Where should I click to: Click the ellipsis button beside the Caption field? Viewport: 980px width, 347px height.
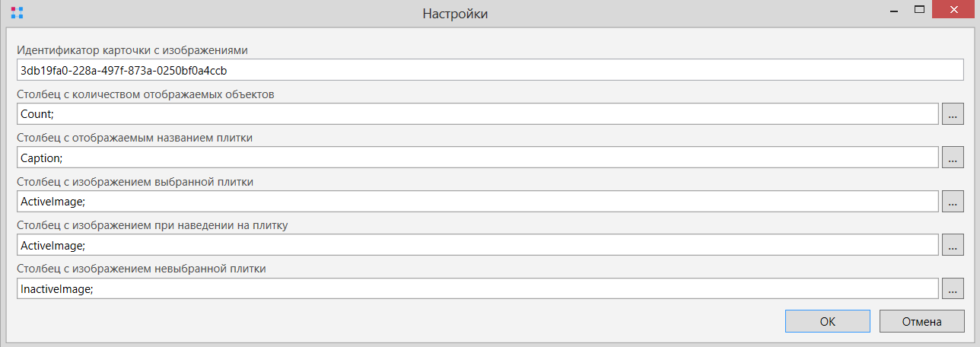953,158
